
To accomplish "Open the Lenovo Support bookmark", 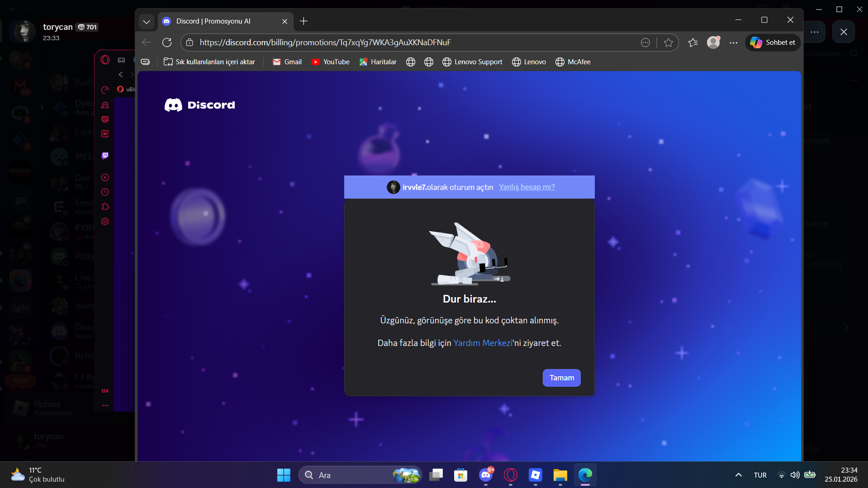I will click(x=472, y=62).
